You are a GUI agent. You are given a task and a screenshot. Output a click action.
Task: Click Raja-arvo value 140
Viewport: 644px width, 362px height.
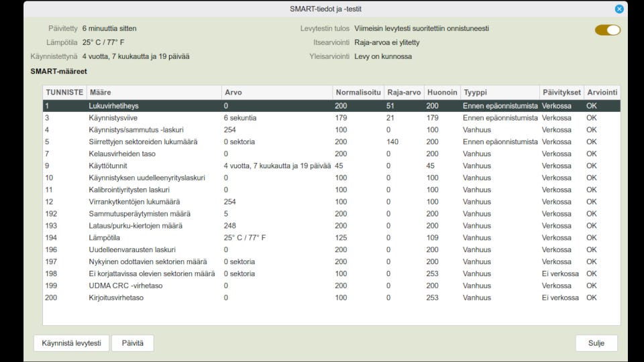pyautogui.click(x=392, y=141)
